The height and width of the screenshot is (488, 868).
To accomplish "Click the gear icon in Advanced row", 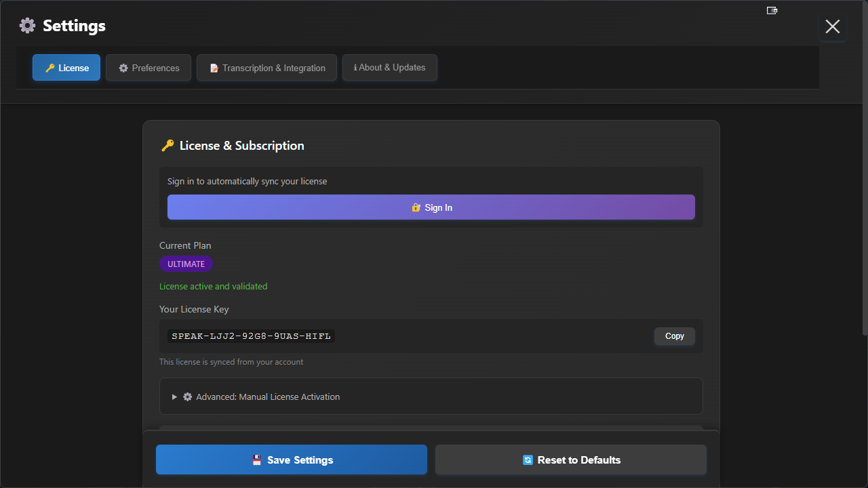I will [x=188, y=396].
